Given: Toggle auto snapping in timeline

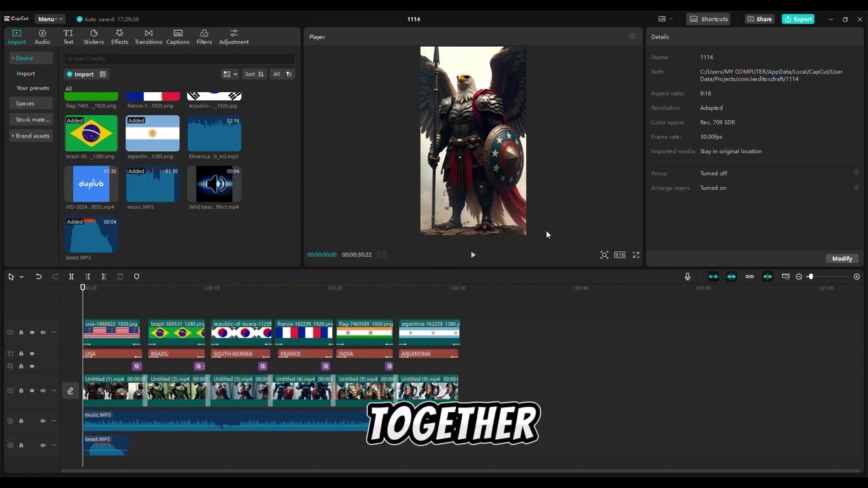Looking at the screenshot, I should tap(731, 277).
